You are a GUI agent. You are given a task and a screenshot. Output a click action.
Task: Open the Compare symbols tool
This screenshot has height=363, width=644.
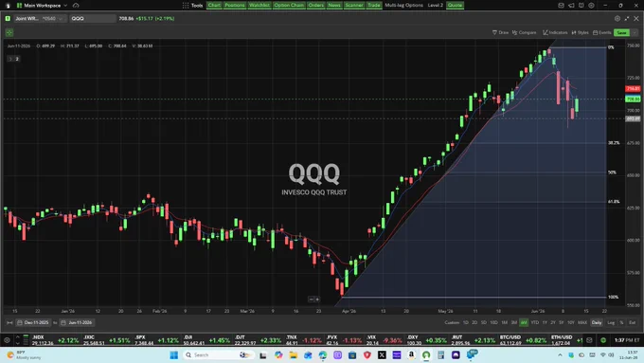click(x=524, y=32)
